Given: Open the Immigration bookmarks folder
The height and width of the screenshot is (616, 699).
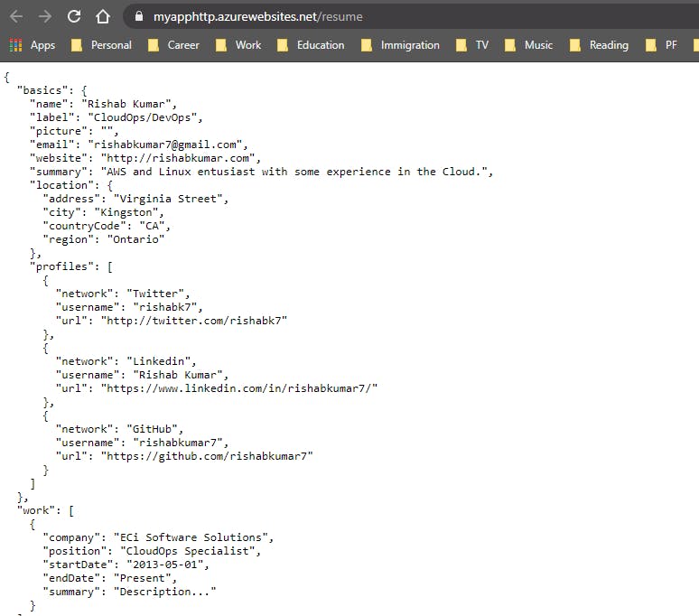Looking at the screenshot, I should click(x=400, y=45).
